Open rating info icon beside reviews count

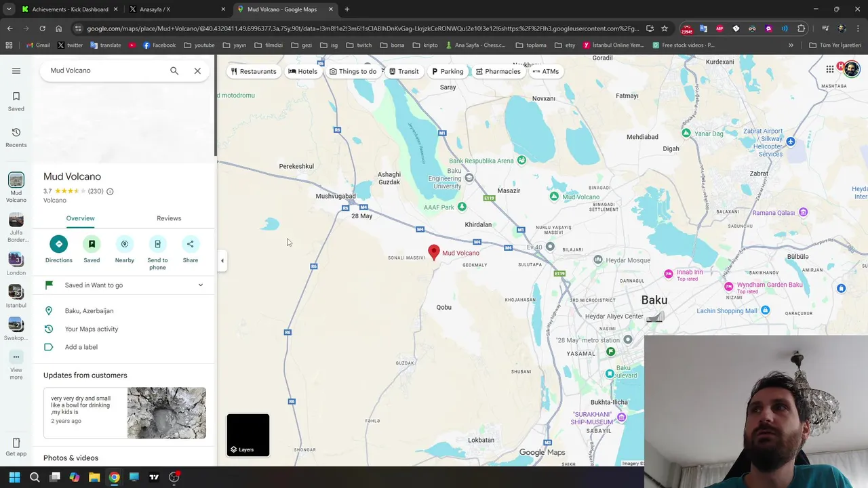110,191
